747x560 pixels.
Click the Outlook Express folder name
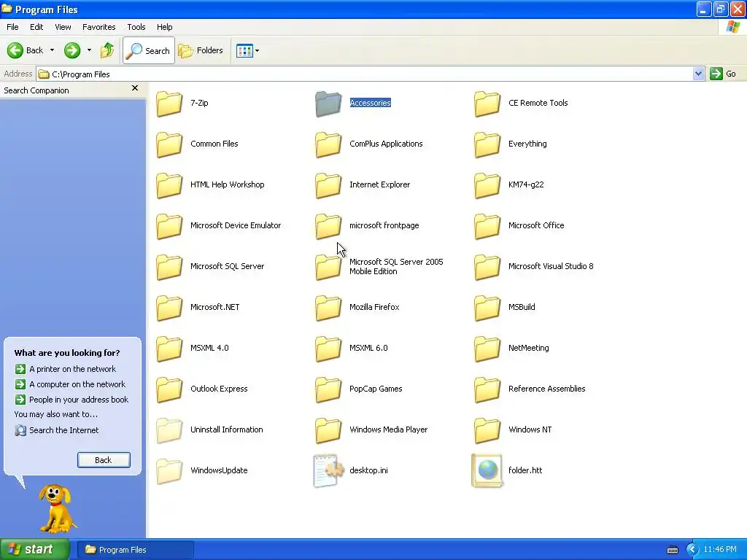tap(219, 389)
